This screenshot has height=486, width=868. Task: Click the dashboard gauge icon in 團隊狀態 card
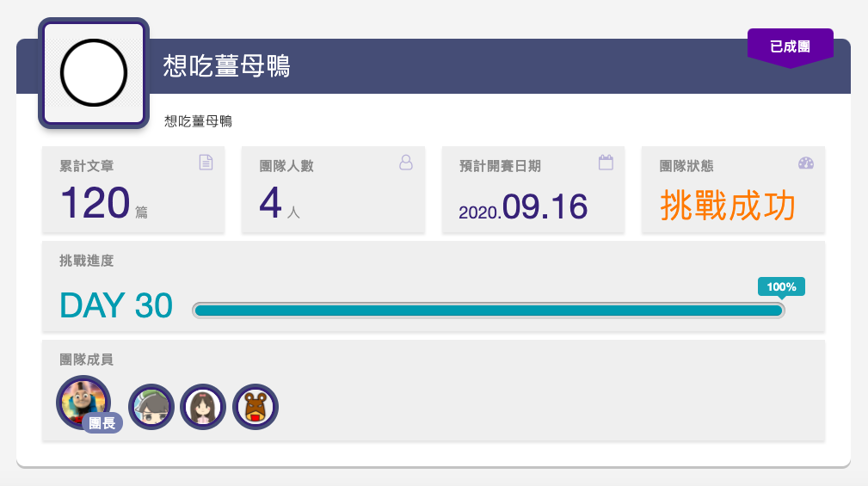[x=806, y=163]
